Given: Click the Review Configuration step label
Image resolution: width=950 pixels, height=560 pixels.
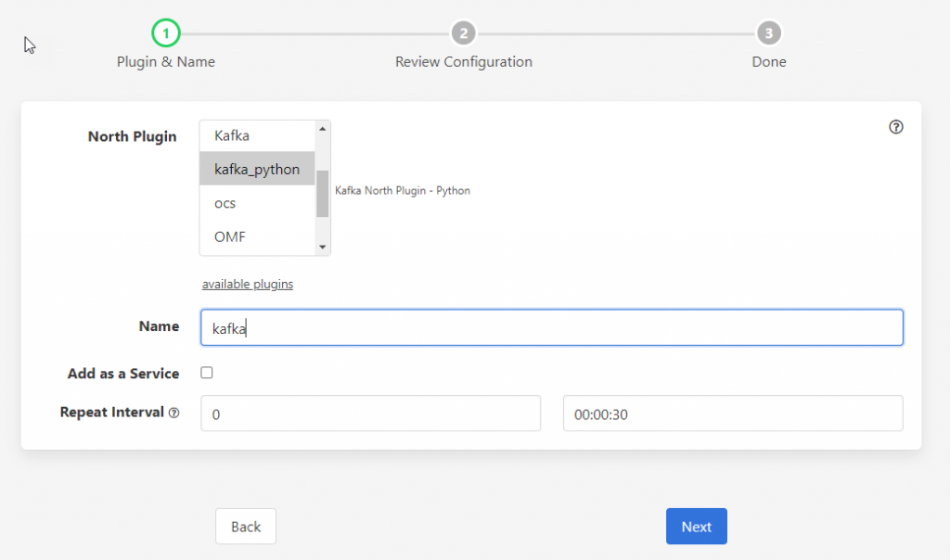Looking at the screenshot, I should click(464, 62).
